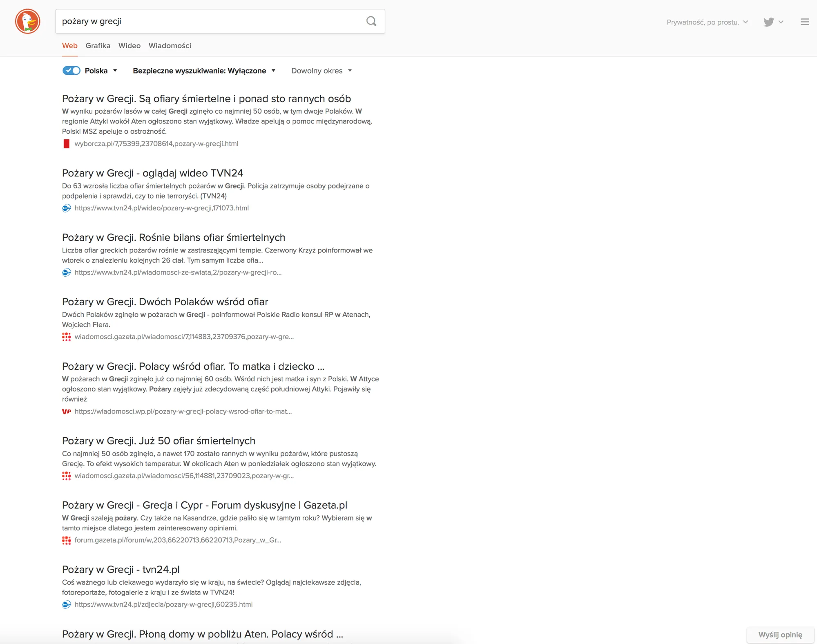This screenshot has height=644, width=817.
Task: Click tvn24 favicon beside zdjecia URL
Action: coord(66,604)
